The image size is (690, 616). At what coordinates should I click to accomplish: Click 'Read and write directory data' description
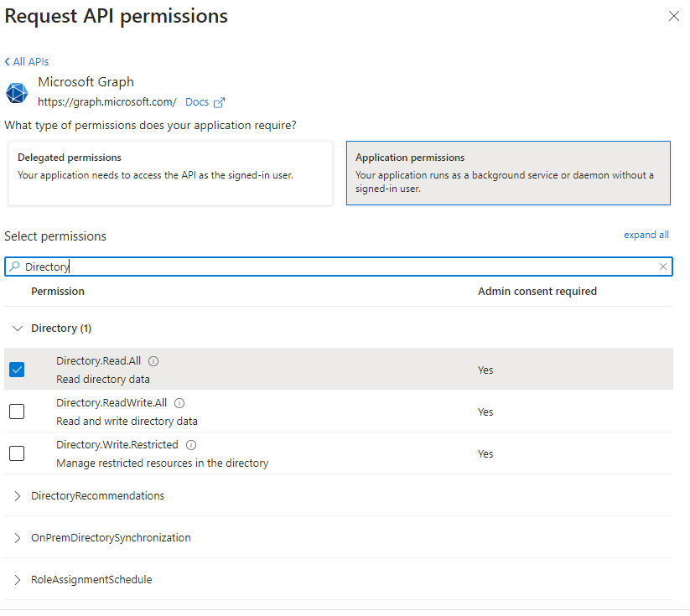click(127, 421)
